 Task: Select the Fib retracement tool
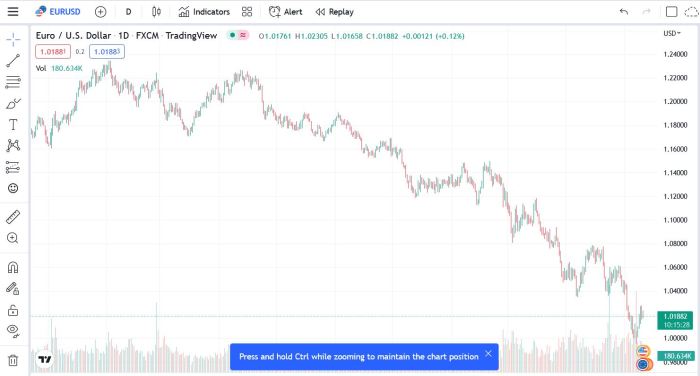(13, 82)
